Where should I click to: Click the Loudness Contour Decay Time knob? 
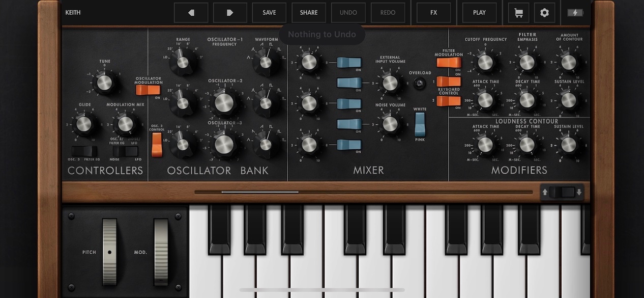coord(528,145)
